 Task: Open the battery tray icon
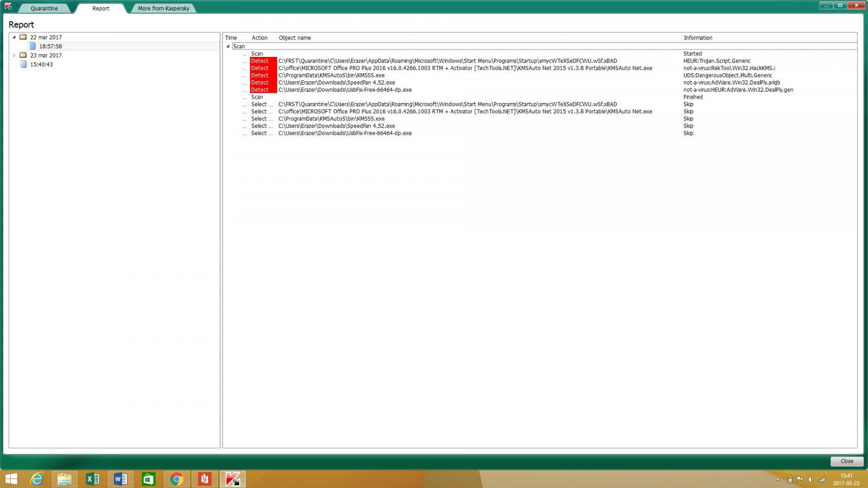pos(790,479)
